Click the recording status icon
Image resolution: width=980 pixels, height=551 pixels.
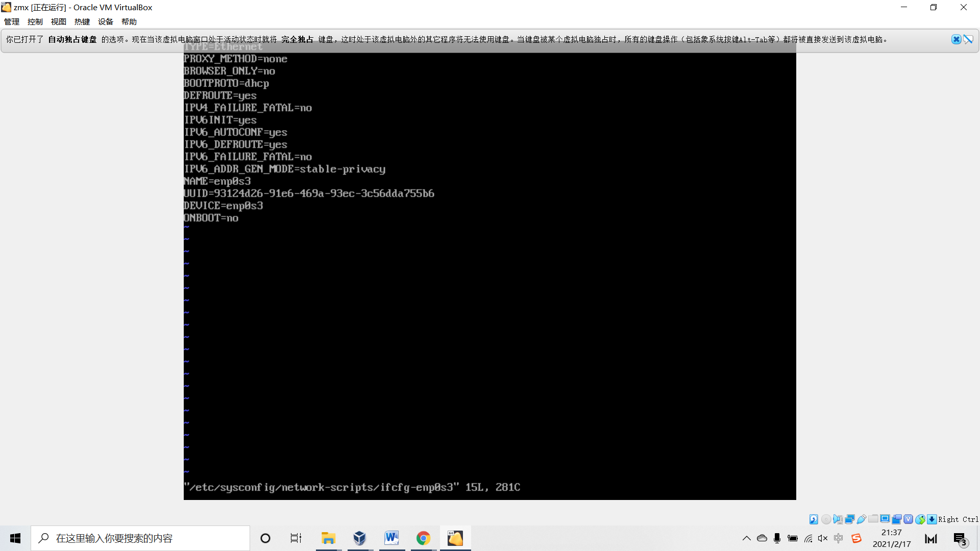(x=897, y=519)
